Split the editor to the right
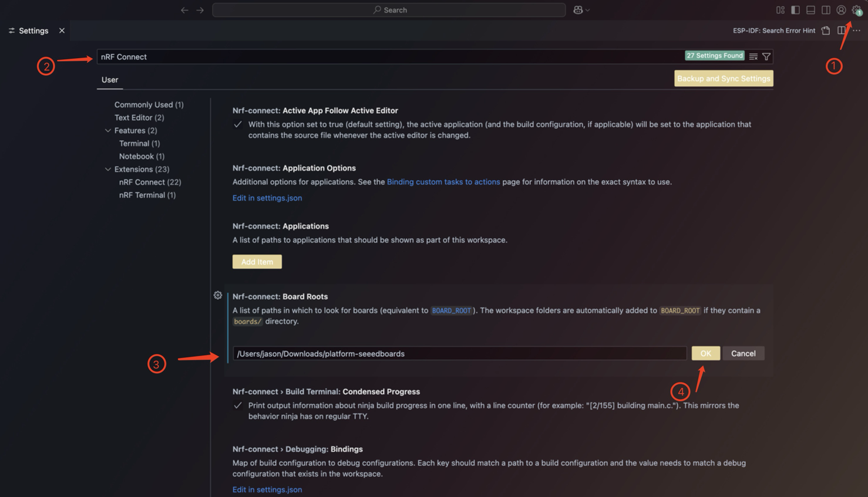868x497 pixels. point(841,31)
